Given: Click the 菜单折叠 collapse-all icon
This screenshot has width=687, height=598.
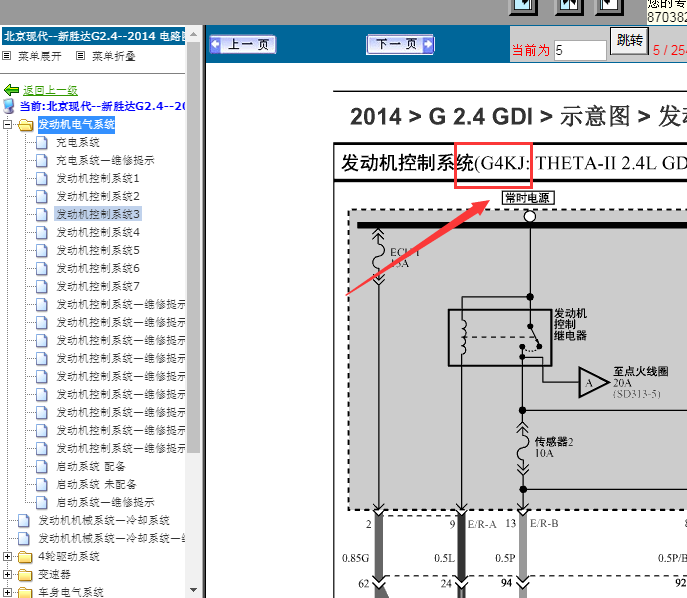Looking at the screenshot, I should [x=80, y=56].
